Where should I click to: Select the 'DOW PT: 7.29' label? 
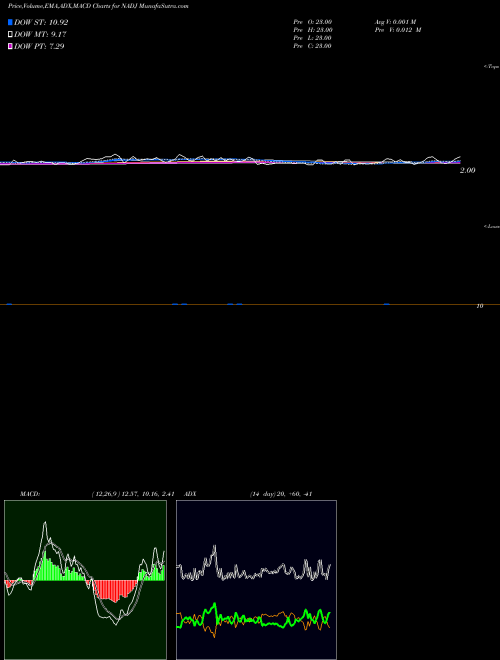39,46
